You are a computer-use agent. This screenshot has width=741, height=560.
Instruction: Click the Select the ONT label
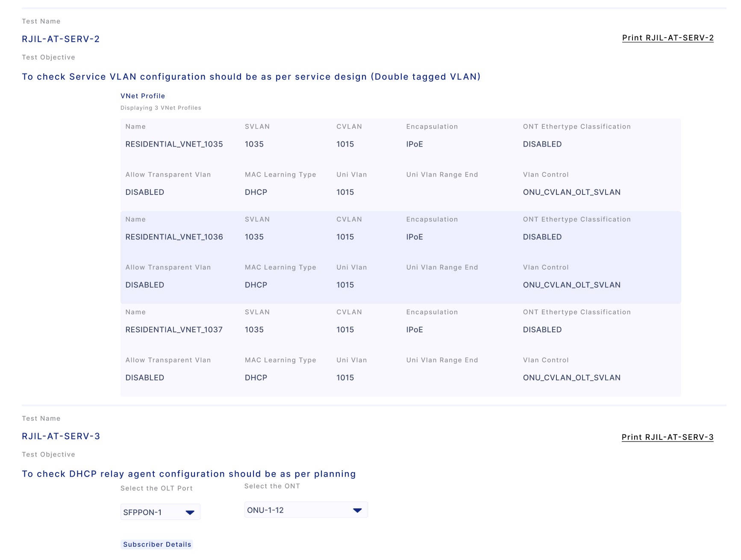click(272, 486)
